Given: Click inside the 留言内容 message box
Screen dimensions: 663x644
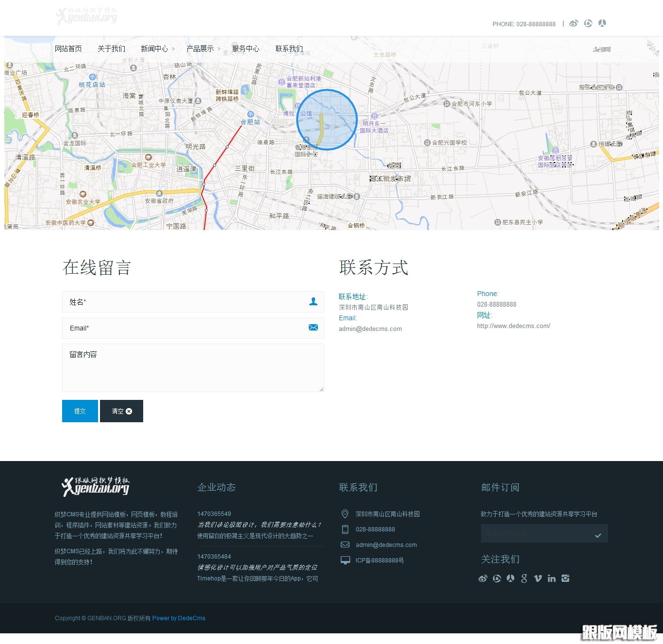Looking at the screenshot, I should [193, 367].
